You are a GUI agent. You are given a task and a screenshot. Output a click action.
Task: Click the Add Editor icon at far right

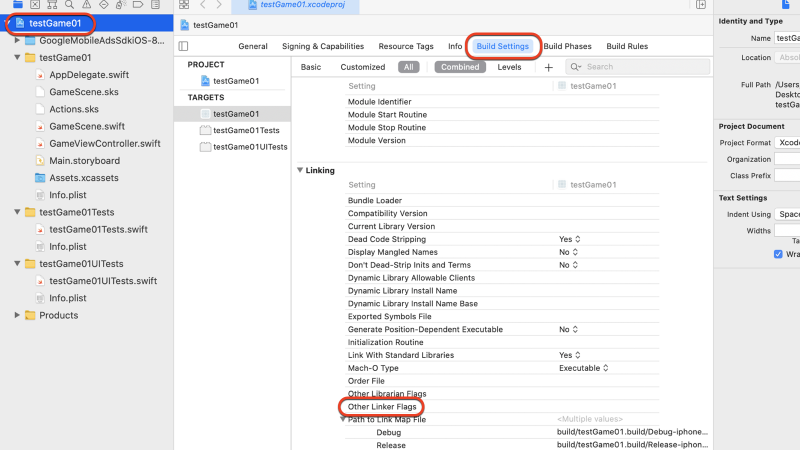pos(701,4)
